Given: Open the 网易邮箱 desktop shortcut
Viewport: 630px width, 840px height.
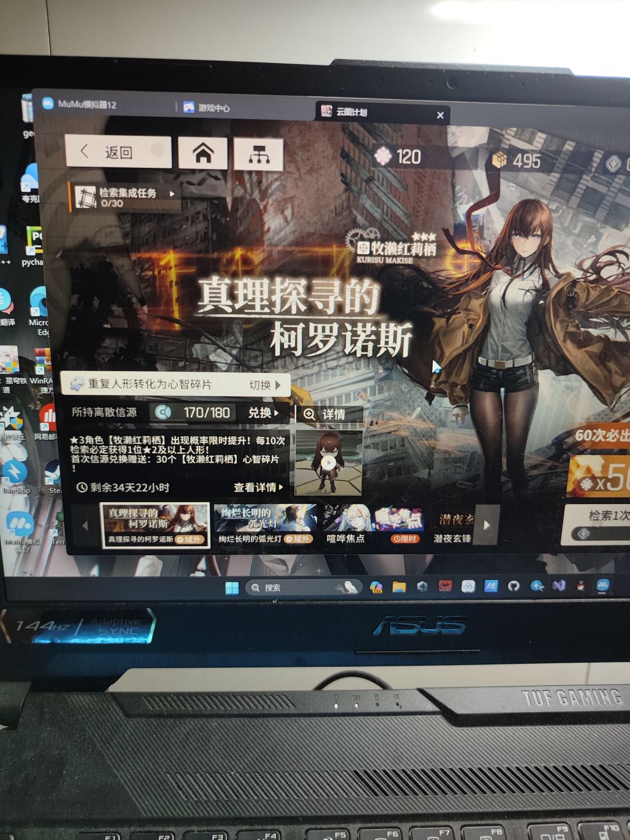Looking at the screenshot, I should [45, 421].
